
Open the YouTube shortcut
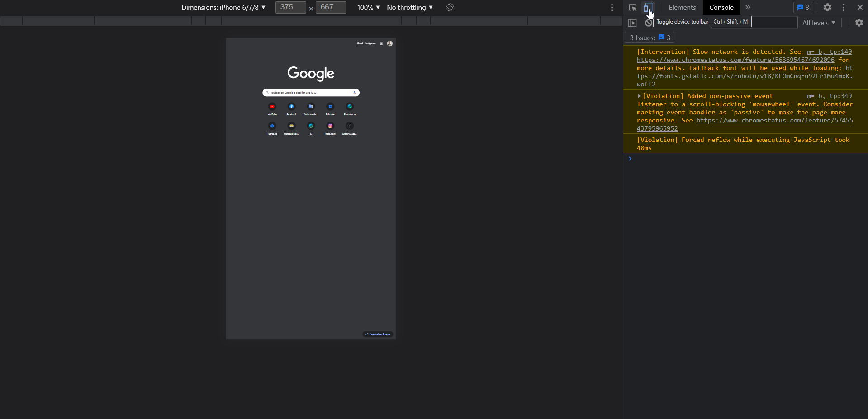click(x=272, y=109)
